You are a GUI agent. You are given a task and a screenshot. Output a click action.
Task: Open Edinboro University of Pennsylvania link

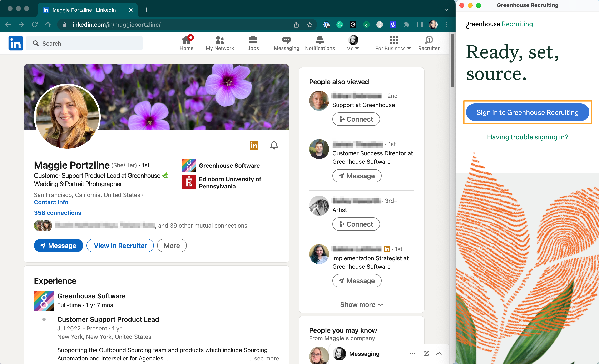point(222,182)
